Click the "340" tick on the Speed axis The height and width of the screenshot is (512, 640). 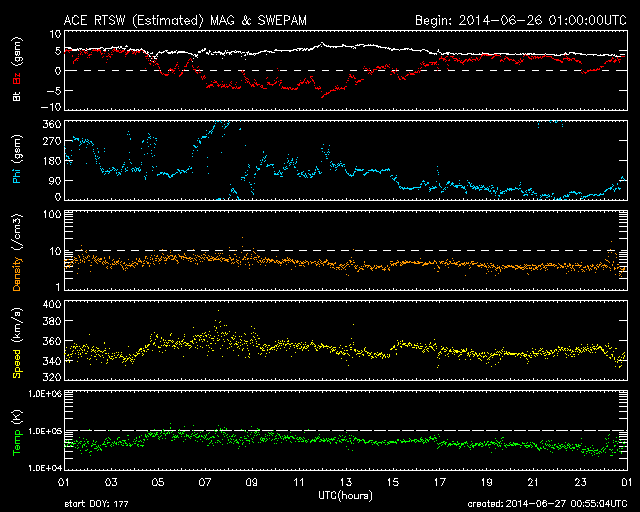pos(52,361)
